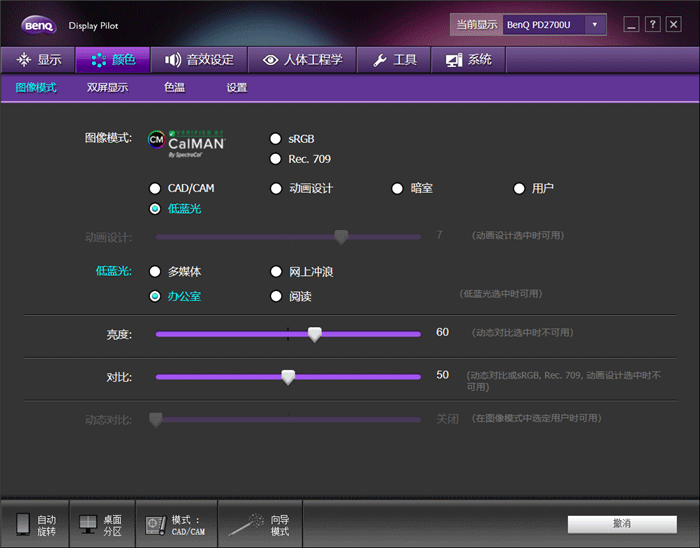Click the 模式 CAD/CAM button
700x548 pixels.
[176, 524]
